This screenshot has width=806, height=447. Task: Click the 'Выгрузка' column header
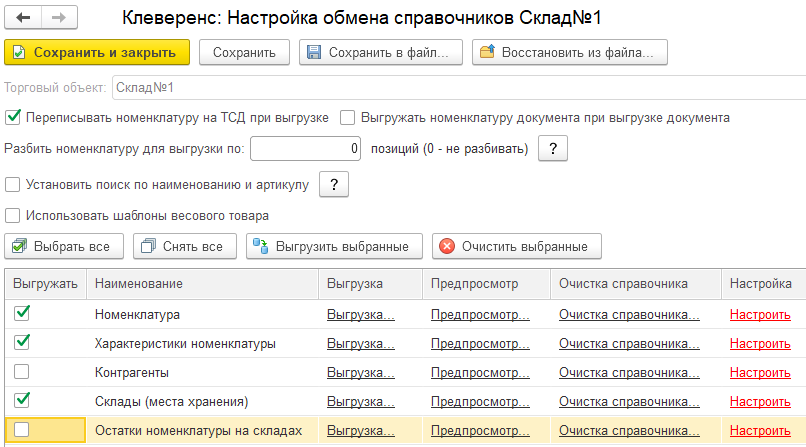[x=371, y=284]
